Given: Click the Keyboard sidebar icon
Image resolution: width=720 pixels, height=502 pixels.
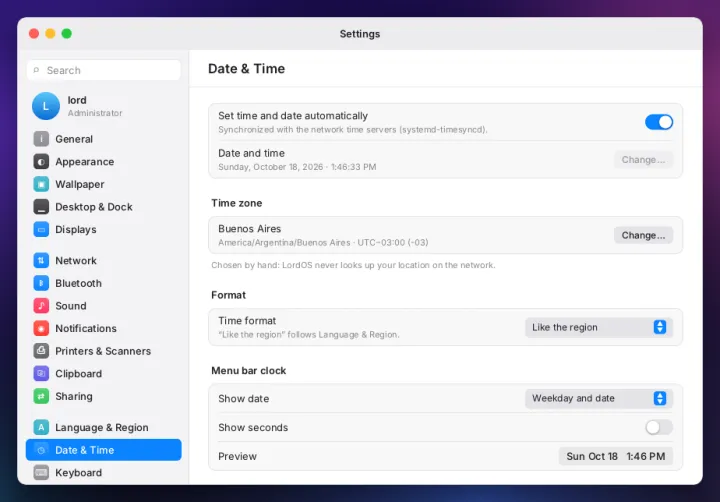Looking at the screenshot, I should pyautogui.click(x=41, y=472).
